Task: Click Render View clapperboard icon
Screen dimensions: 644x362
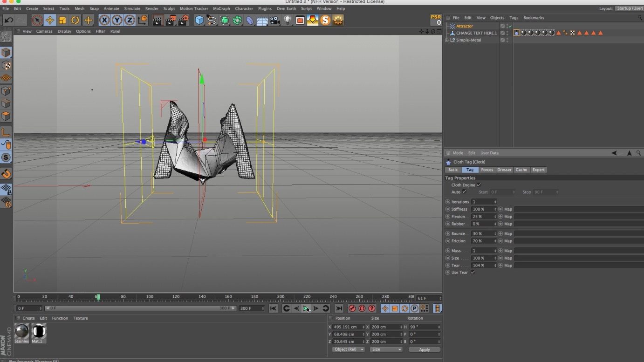Action: (158, 20)
